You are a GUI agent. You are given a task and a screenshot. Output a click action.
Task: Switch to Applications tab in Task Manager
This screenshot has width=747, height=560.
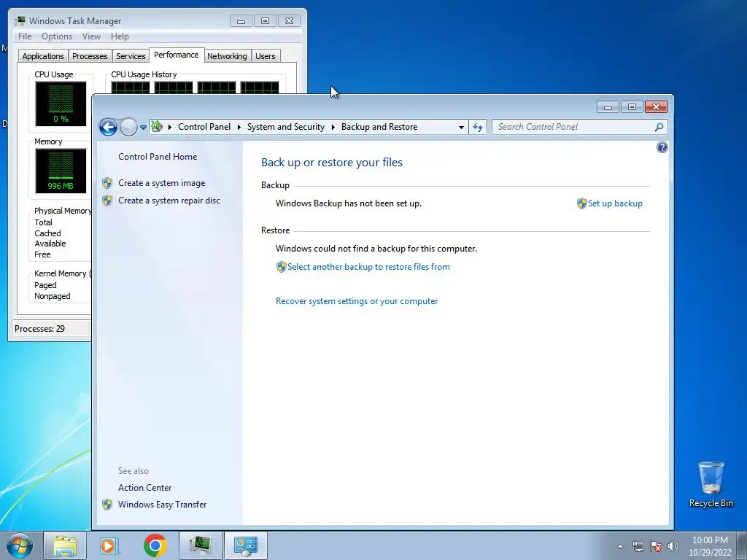[43, 56]
